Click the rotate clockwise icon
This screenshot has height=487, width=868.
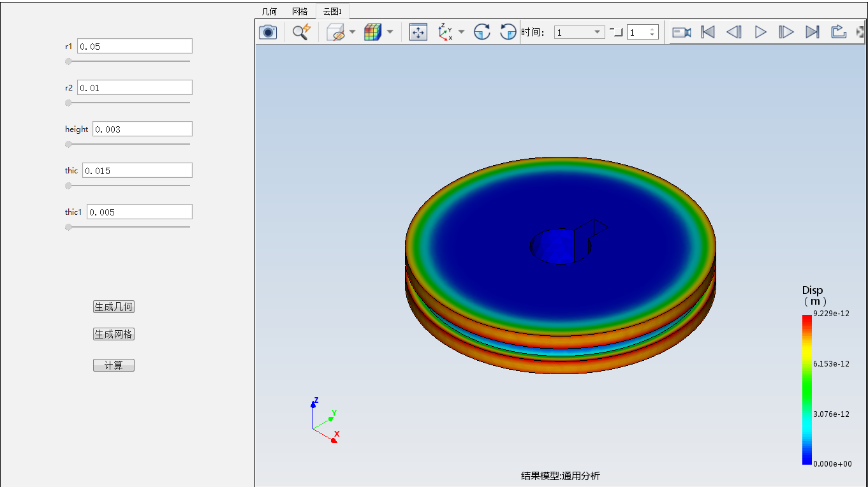(482, 32)
